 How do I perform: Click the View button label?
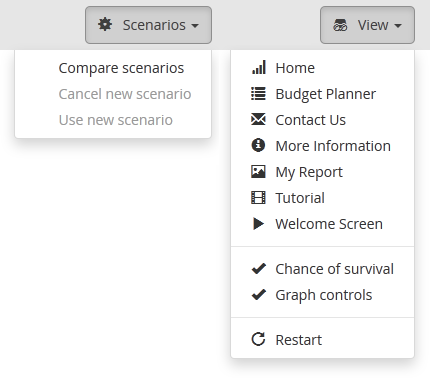click(373, 25)
